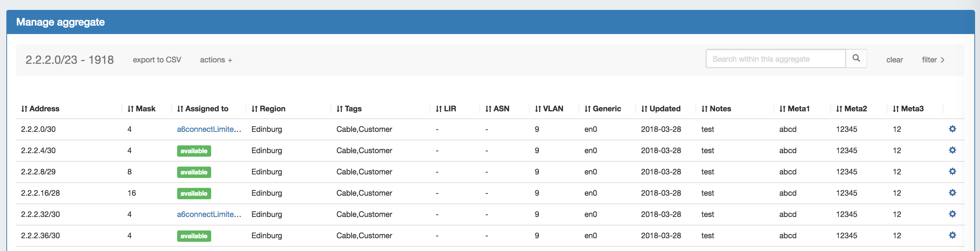The width and height of the screenshot is (980, 251).
Task: Open gear menu for 2.2.2.16/28 row
Action: (952, 193)
